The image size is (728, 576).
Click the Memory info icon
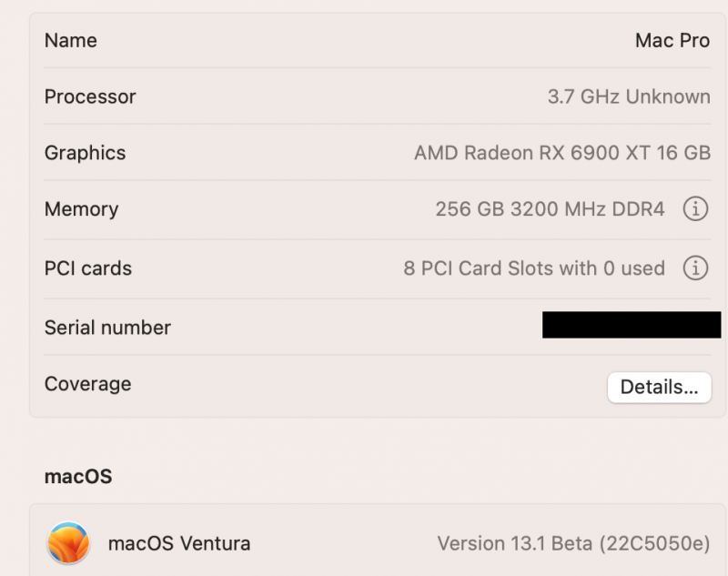coord(695,209)
